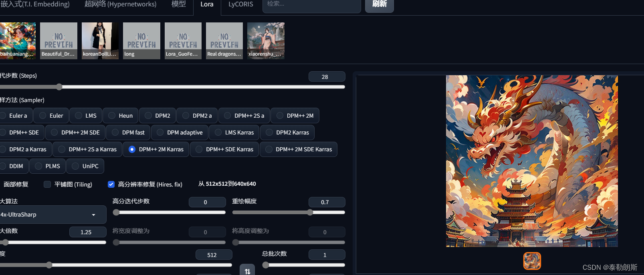Image resolution: width=644 pixels, height=275 pixels.
Task: Select the LMS sampler
Action: tap(86, 116)
